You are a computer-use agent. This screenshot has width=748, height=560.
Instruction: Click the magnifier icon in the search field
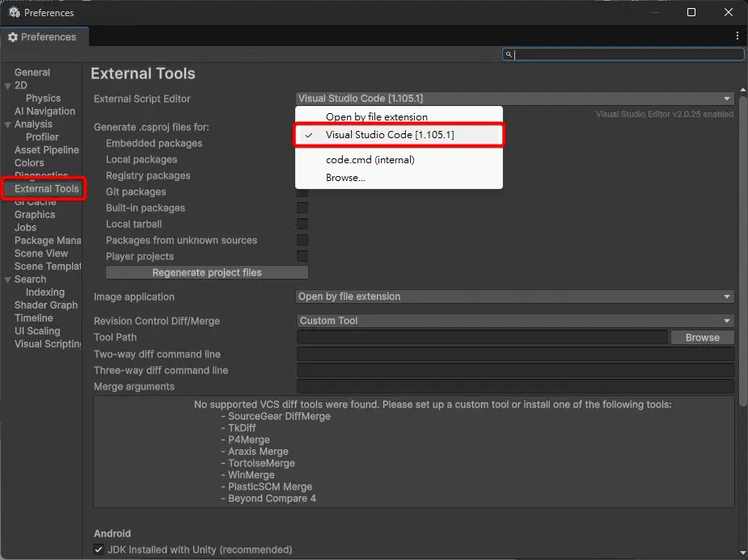point(509,54)
